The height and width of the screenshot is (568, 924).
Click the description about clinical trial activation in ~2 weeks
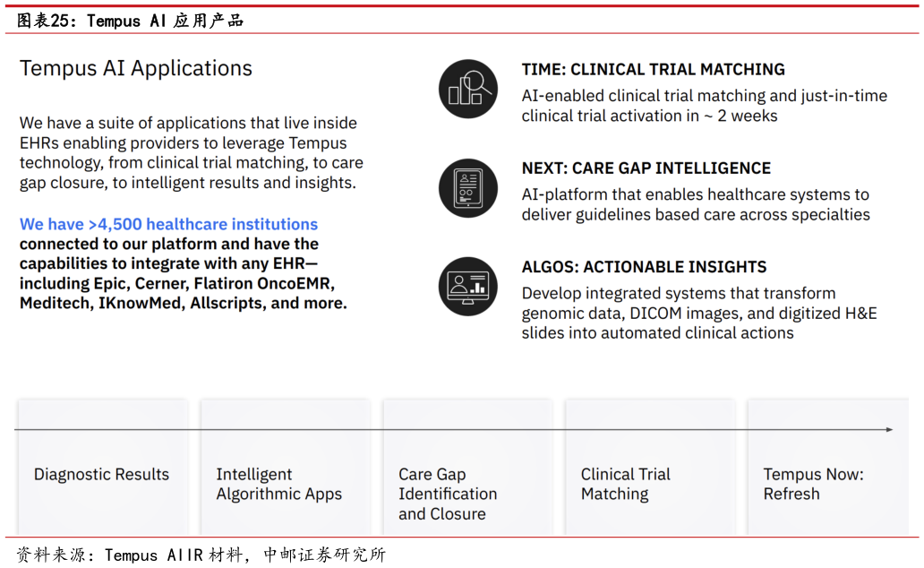click(705, 106)
